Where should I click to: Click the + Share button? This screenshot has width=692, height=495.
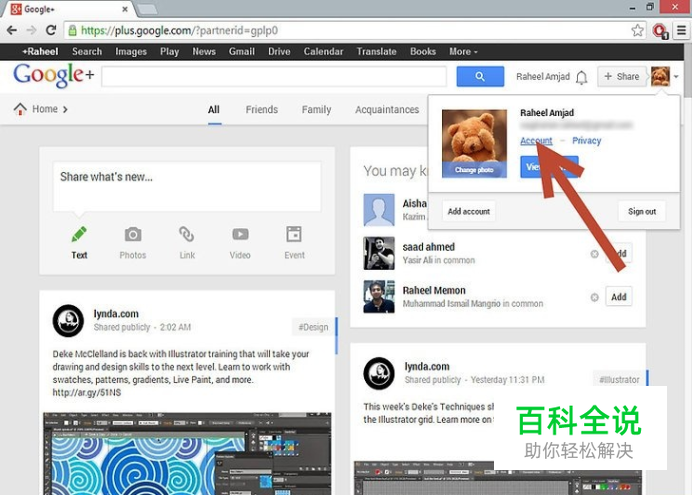pos(622,76)
